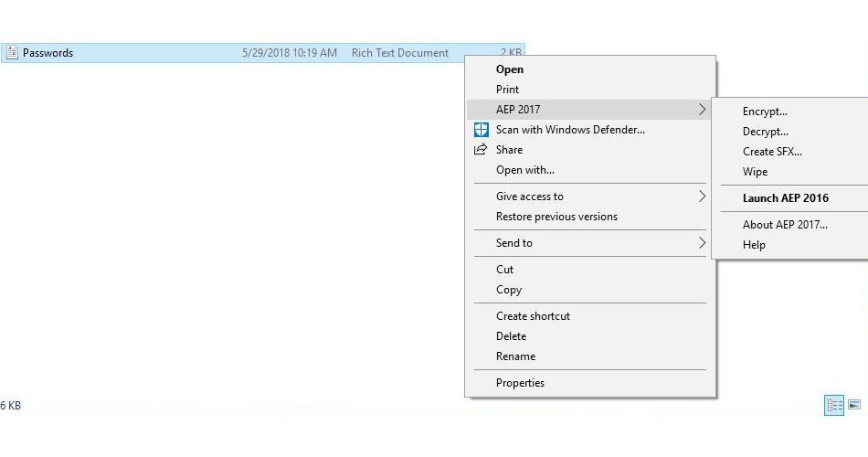The image size is (868, 457).
Task: Click the 6 KB status bar text
Action: coord(11,406)
